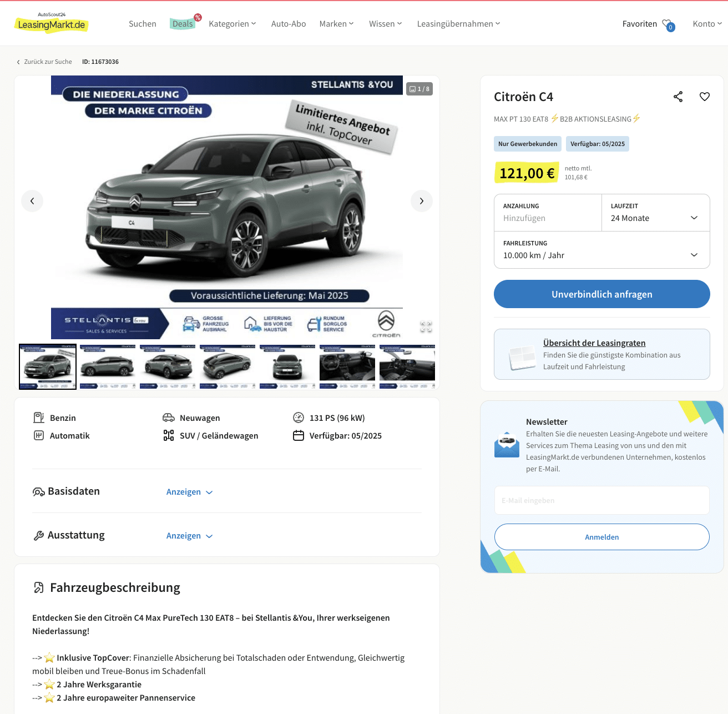Click the SUV / Geländewagen category icon

point(169,435)
